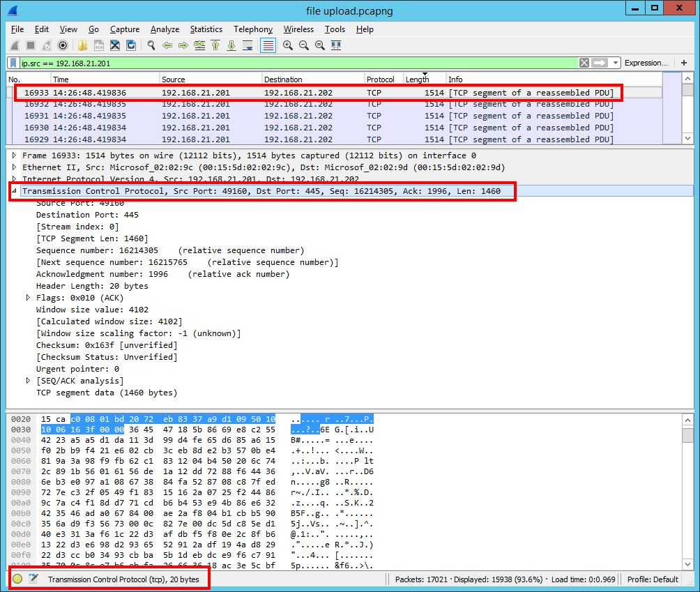Save this capture file icon
700x592 pixels.
[x=99, y=45]
